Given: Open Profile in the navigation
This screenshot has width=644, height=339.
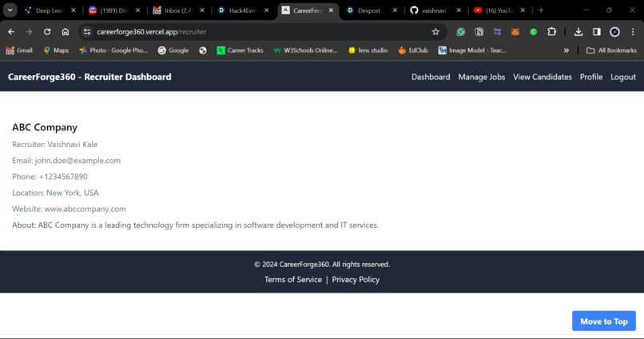Looking at the screenshot, I should tap(591, 77).
